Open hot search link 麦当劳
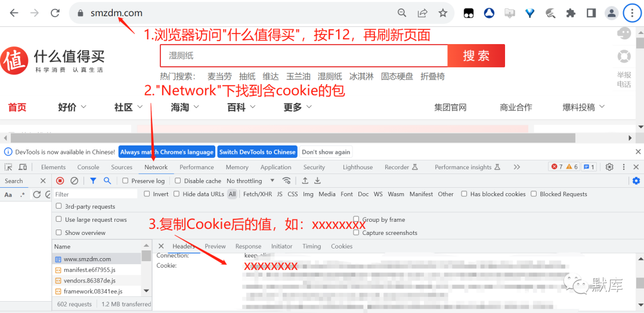The width and height of the screenshot is (644, 313). pyautogui.click(x=219, y=76)
